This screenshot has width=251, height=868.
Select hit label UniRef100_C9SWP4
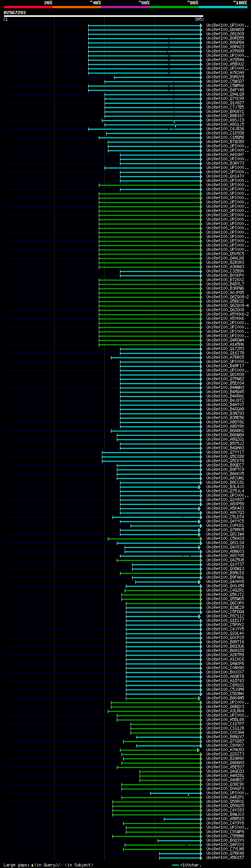[x=225, y=832]
